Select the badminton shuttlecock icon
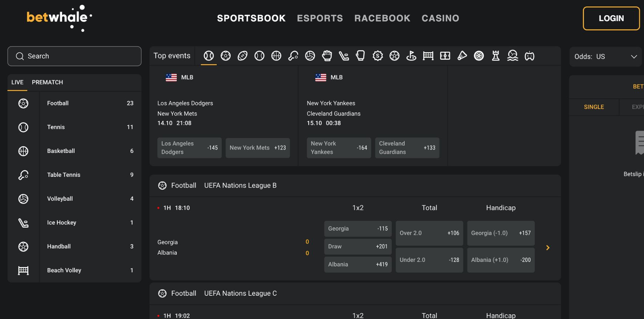 [x=462, y=56]
